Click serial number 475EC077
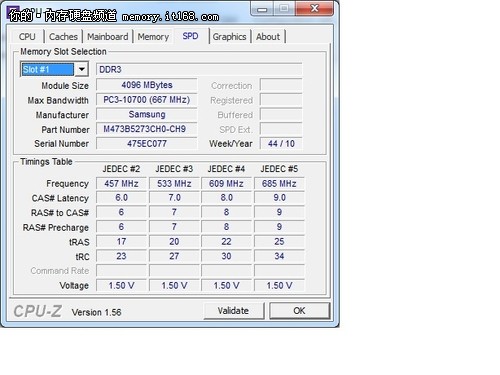Screen dimensions: 500x375 point(147,144)
